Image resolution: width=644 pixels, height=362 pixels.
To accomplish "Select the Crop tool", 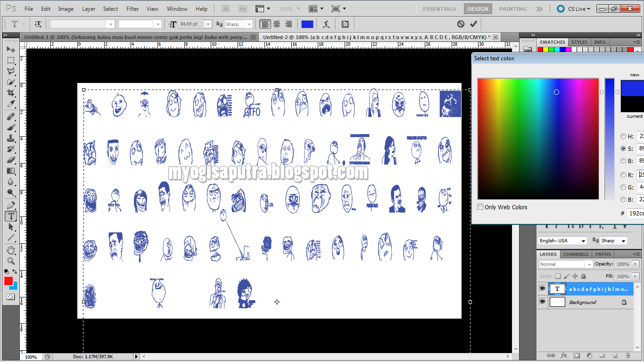I will coord(10,93).
